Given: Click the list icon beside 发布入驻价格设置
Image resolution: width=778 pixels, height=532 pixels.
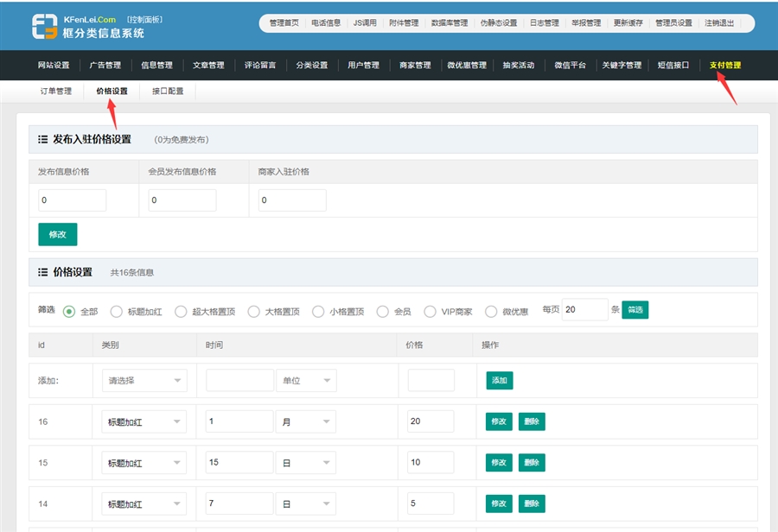Looking at the screenshot, I should (42, 139).
